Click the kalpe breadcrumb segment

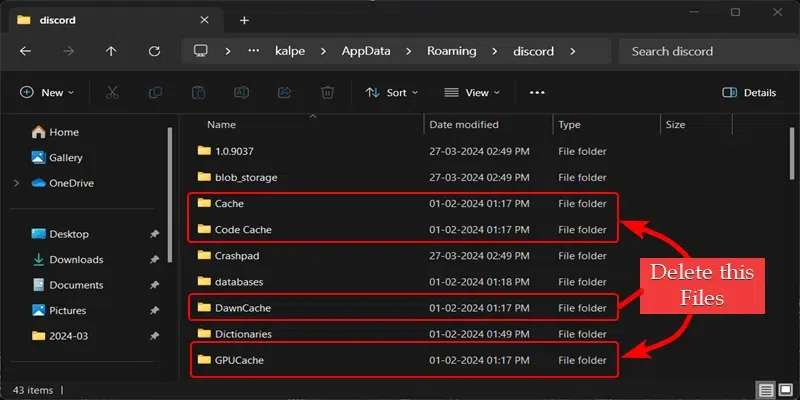click(290, 51)
